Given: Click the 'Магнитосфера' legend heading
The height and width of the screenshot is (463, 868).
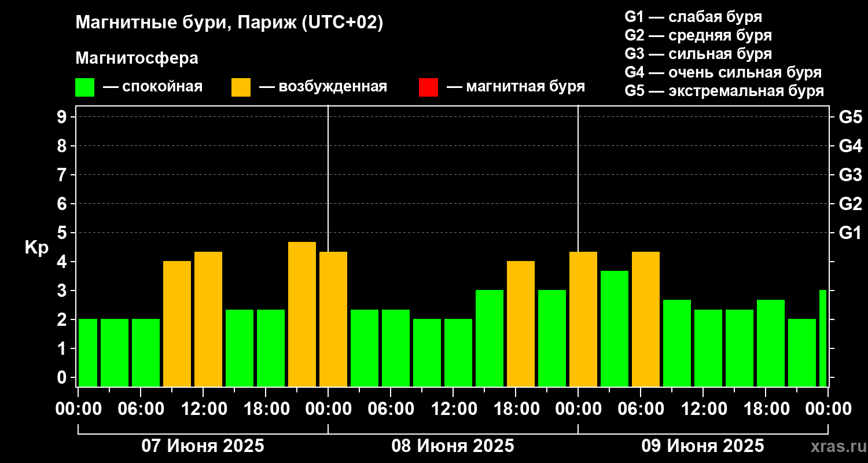Looking at the screenshot, I should coord(137,58).
